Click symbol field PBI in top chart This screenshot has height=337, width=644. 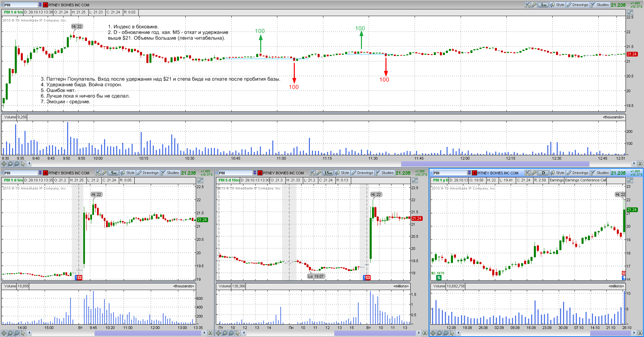point(20,5)
